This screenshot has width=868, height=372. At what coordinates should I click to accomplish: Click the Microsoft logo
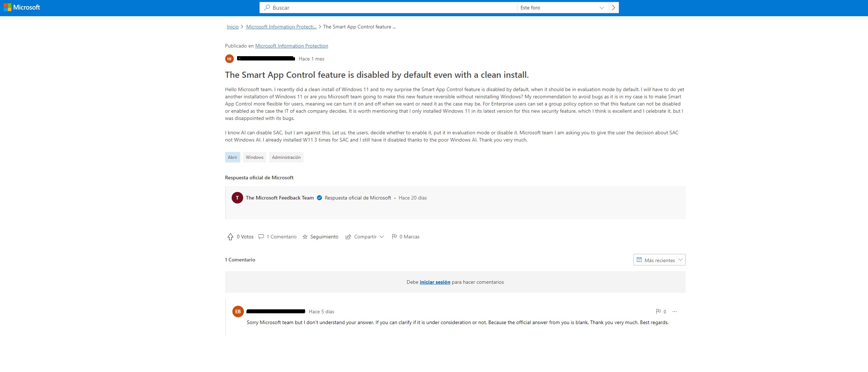(x=22, y=7)
